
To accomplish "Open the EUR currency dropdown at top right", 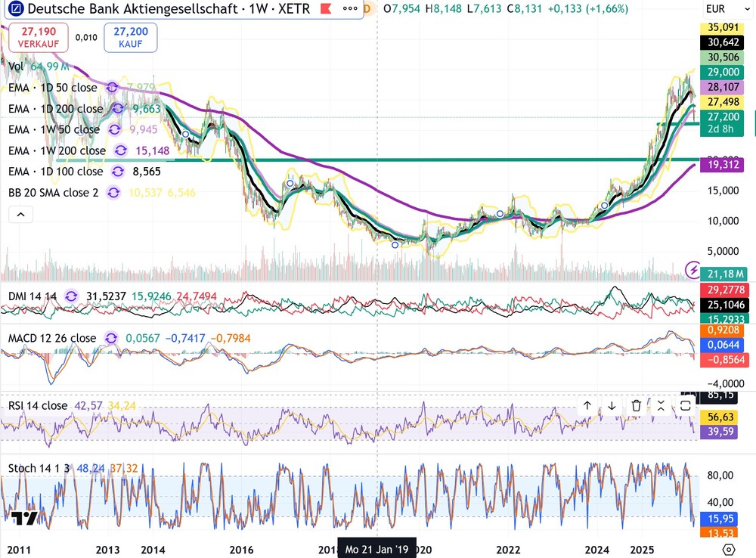I will click(715, 10).
